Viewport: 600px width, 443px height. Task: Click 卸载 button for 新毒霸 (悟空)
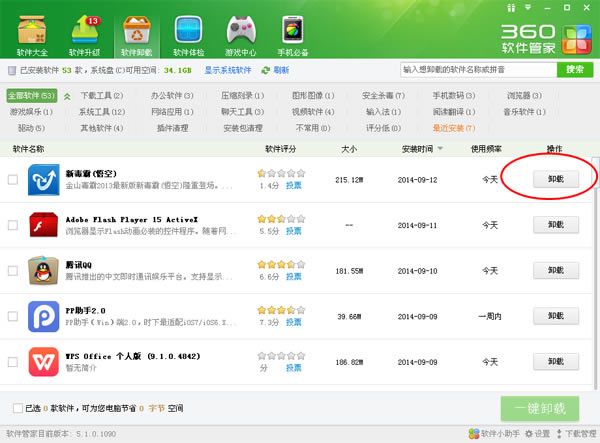pos(556,179)
